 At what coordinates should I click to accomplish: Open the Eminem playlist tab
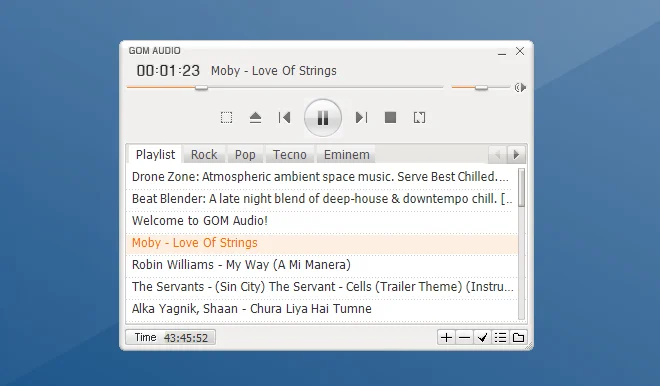pyautogui.click(x=346, y=154)
